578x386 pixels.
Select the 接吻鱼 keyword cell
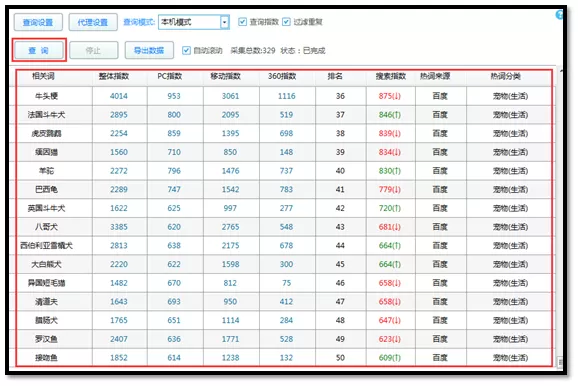(x=46, y=358)
